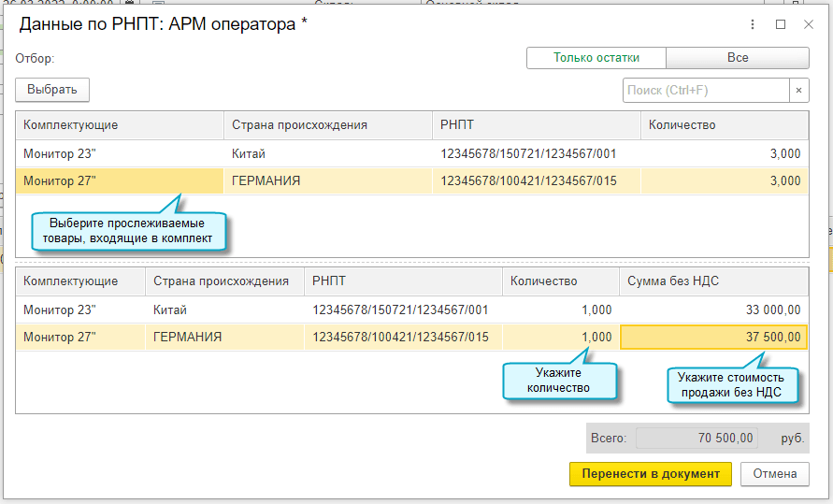Image resolution: width=833 pixels, height=504 pixels.
Task: Switch filter to Все
Action: click(738, 58)
